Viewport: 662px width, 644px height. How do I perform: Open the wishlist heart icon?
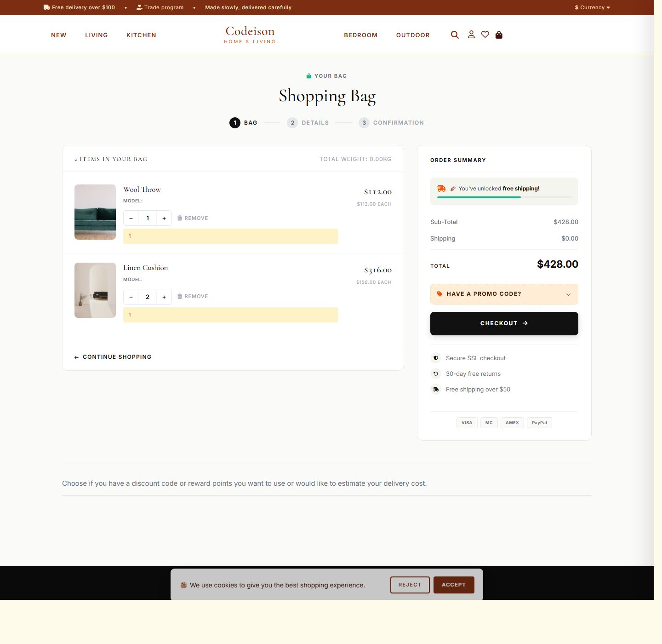click(485, 35)
